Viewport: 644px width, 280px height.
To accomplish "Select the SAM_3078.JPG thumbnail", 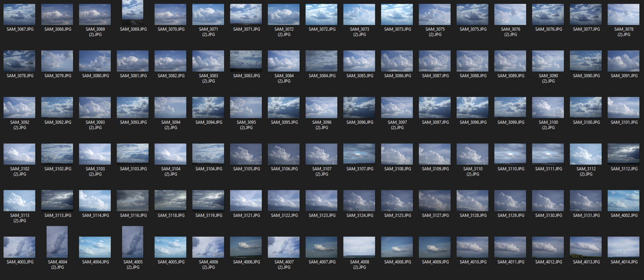I will pos(20,61).
